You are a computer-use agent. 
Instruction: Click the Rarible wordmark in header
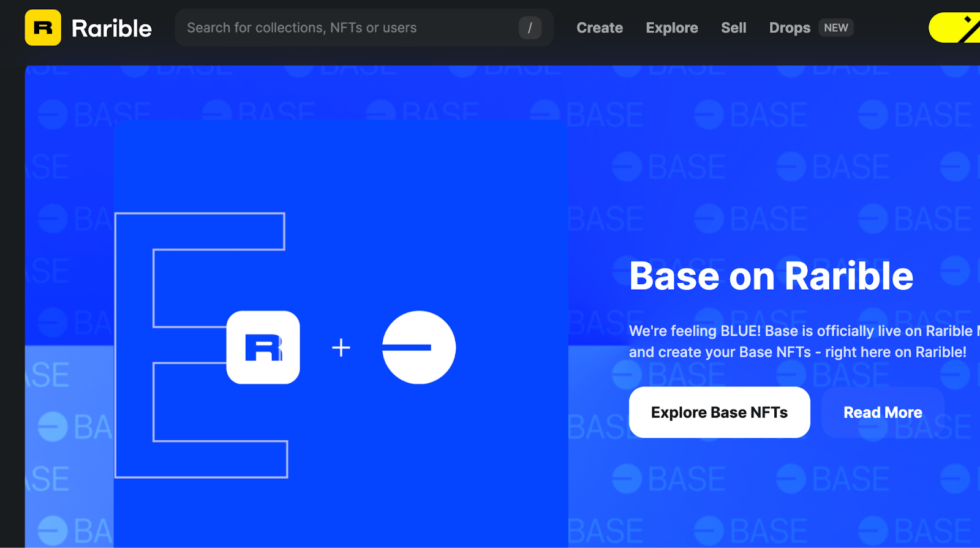coord(111,28)
